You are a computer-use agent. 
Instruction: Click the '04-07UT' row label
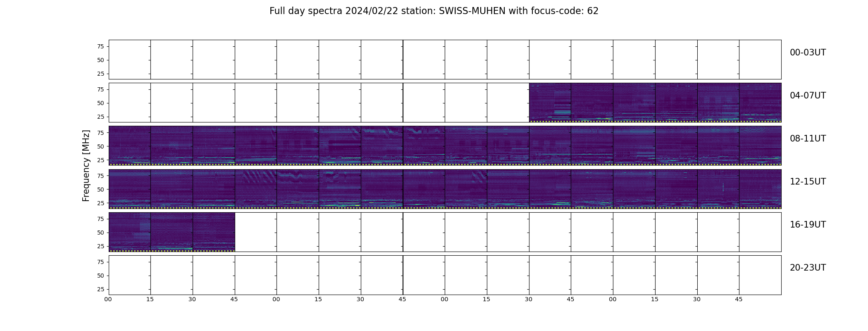pos(808,96)
